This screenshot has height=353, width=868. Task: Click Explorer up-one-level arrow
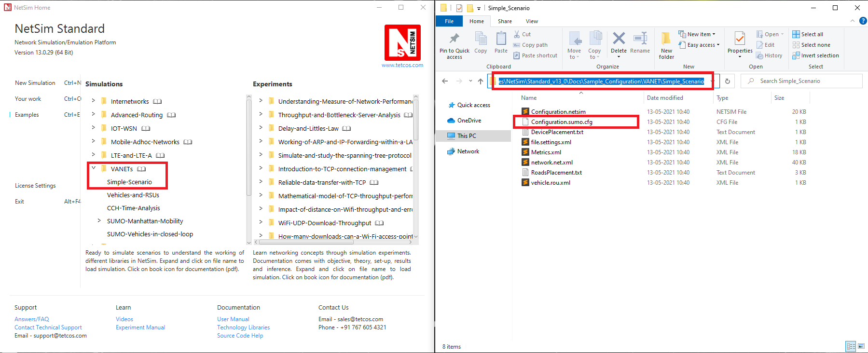pyautogui.click(x=481, y=81)
